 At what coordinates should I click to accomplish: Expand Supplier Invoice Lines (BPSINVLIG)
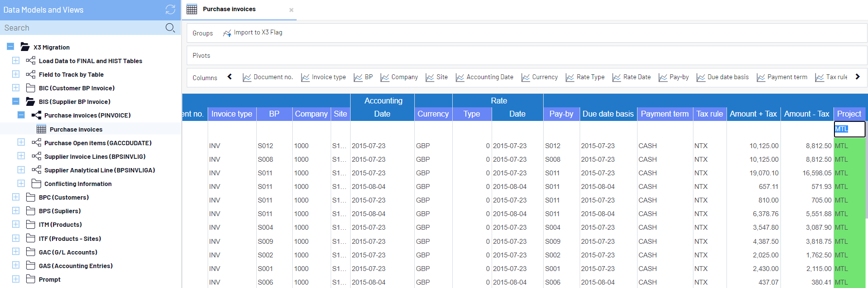(x=21, y=156)
